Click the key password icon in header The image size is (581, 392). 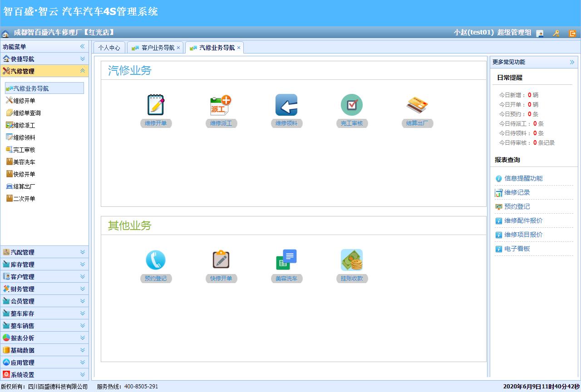click(556, 33)
